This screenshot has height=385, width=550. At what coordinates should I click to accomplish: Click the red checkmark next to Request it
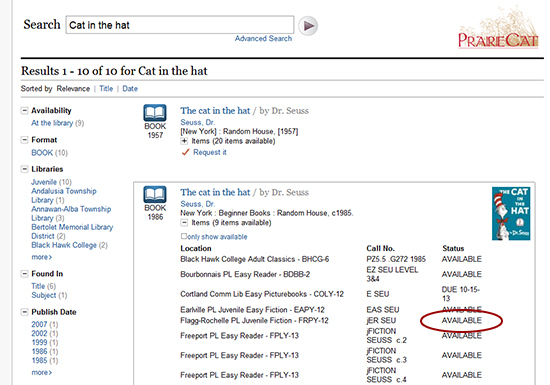click(186, 152)
